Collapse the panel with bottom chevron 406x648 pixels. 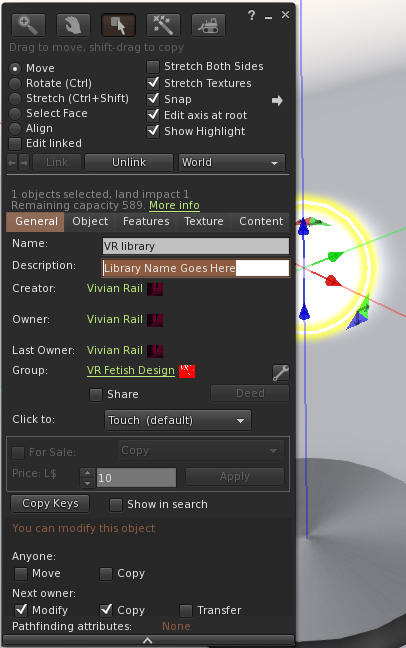pos(148,641)
